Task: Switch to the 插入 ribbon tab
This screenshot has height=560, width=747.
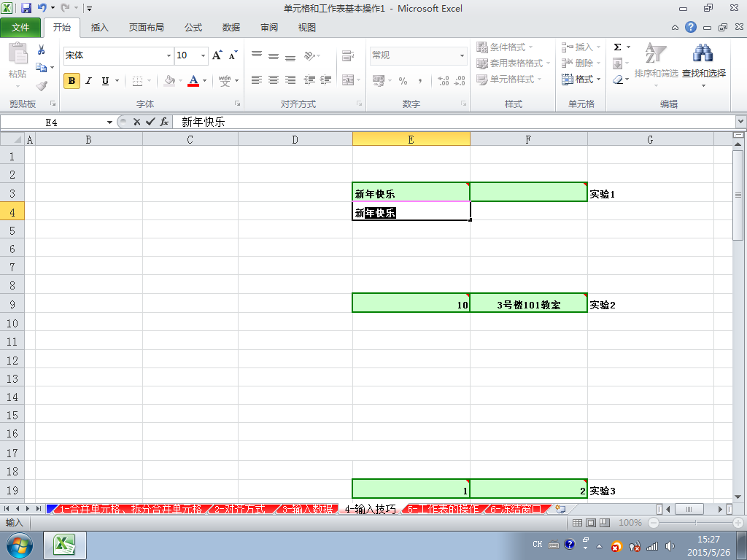Action: [x=99, y=28]
